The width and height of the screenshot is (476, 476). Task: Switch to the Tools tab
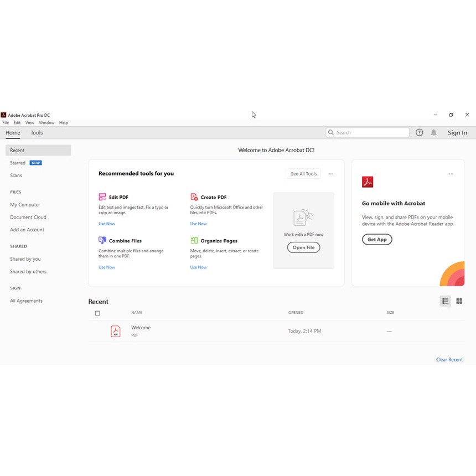pos(37,132)
